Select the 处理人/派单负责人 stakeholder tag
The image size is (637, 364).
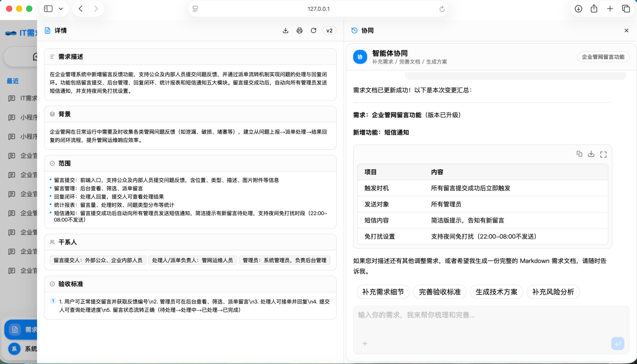click(192, 260)
